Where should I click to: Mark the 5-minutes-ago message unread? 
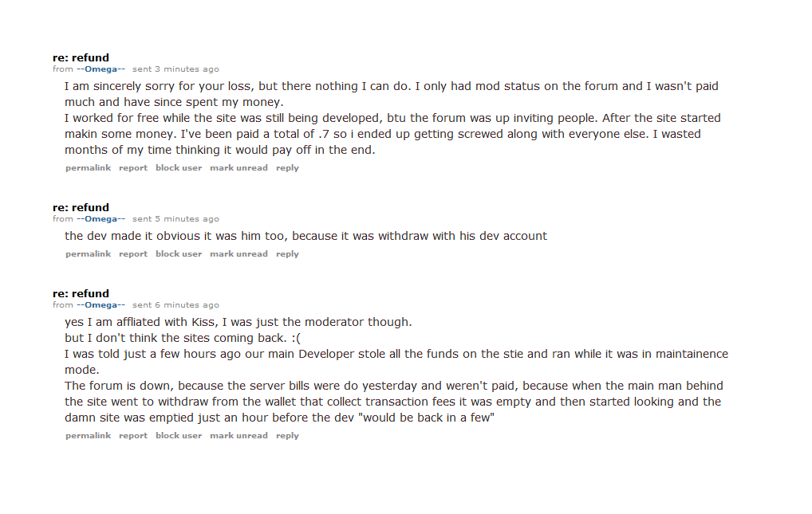point(238,254)
